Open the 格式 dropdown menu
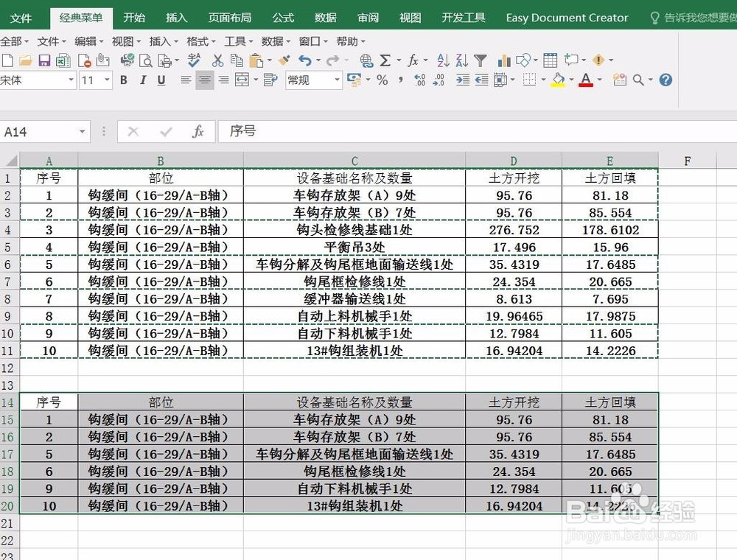 coord(201,41)
